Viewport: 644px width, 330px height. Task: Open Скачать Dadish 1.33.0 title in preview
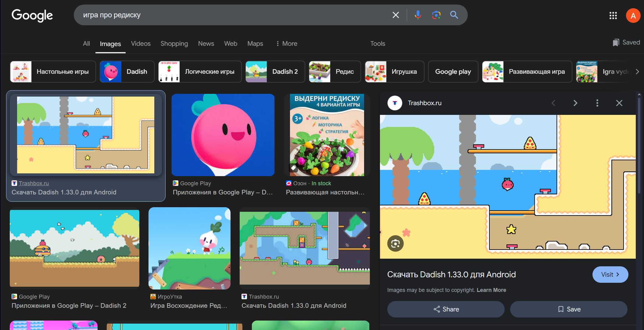[451, 275]
